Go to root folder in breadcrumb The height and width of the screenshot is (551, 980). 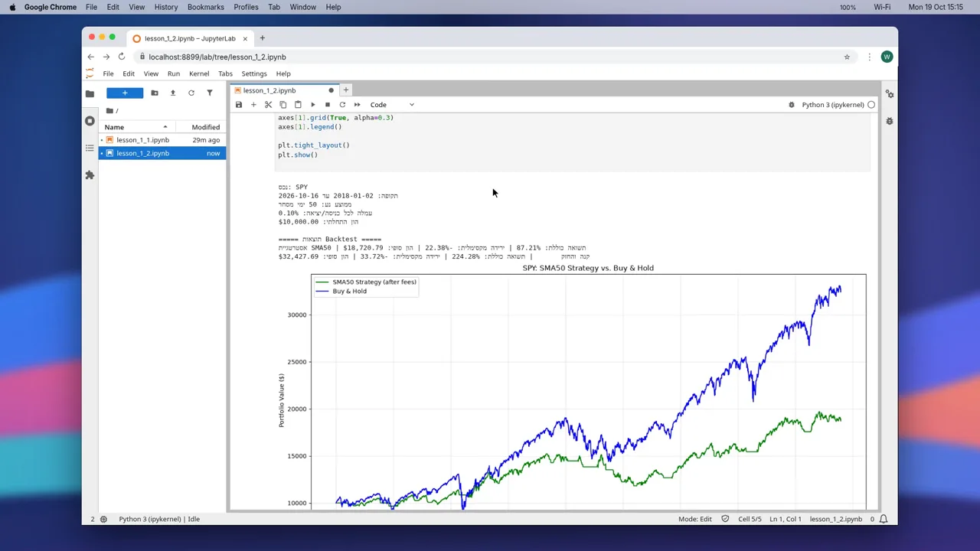pyautogui.click(x=109, y=111)
